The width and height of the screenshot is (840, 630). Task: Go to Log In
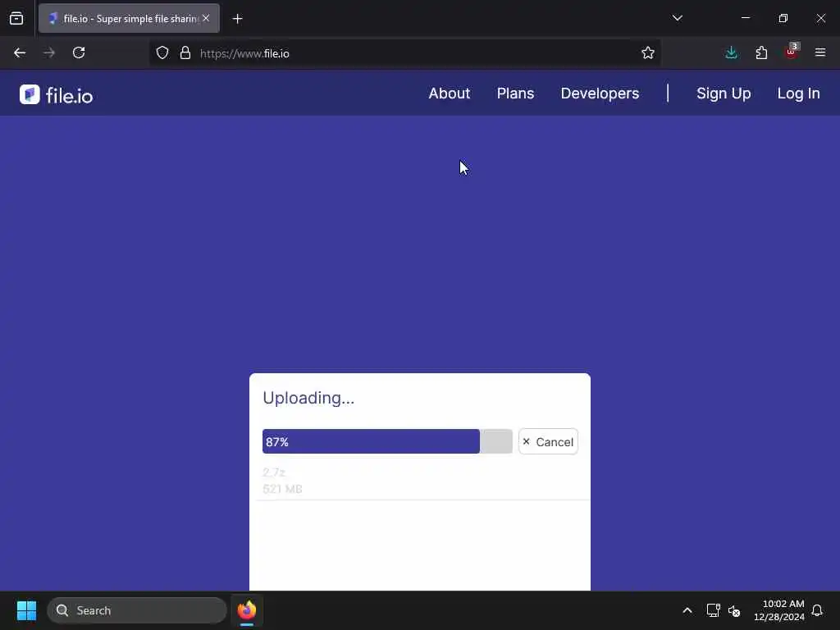click(x=798, y=94)
